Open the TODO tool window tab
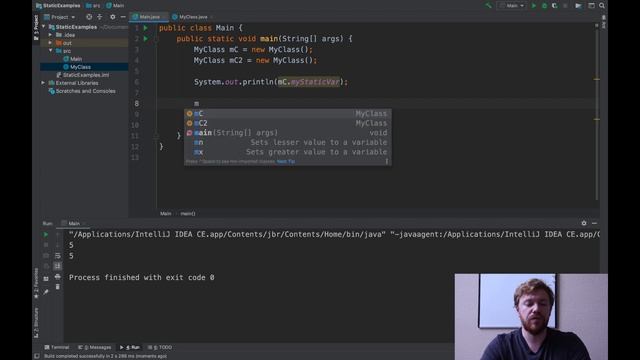 [x=160, y=347]
